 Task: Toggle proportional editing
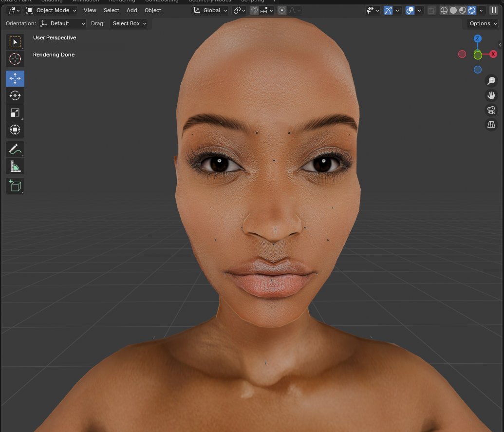(x=282, y=10)
